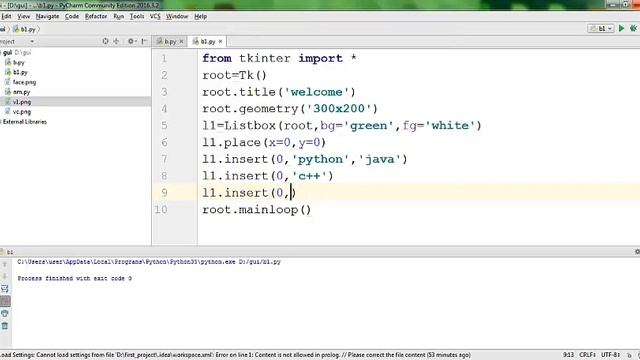Click the root.title('welcome') code line

tap(279, 92)
